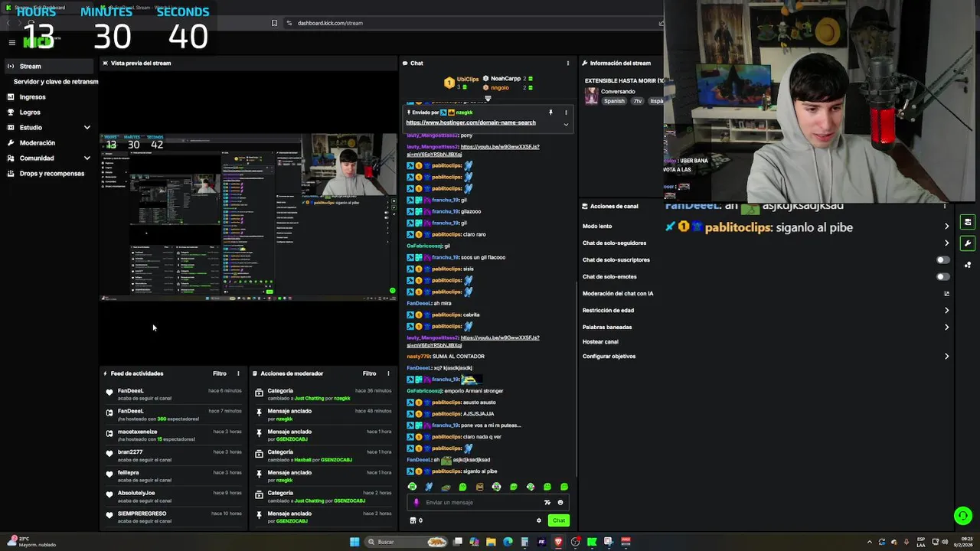Open the pinned hostinger.com link

click(x=471, y=122)
